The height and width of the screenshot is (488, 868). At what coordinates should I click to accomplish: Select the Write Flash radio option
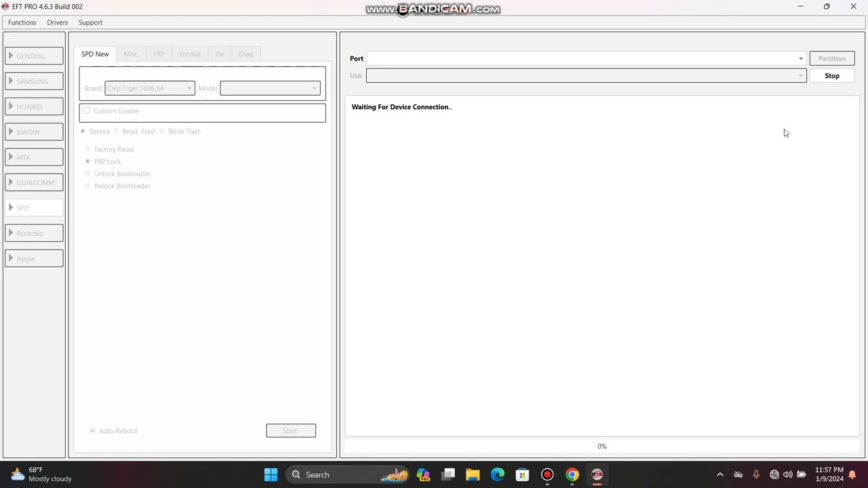coord(161,131)
